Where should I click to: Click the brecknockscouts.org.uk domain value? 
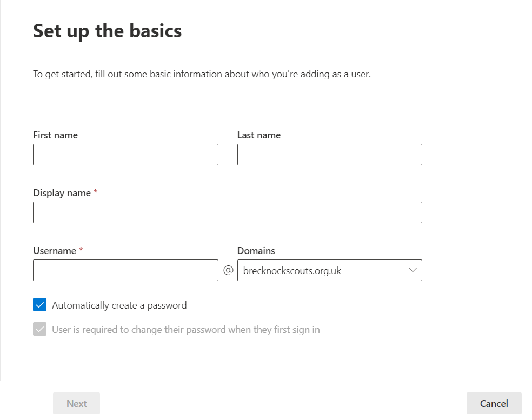pos(292,271)
